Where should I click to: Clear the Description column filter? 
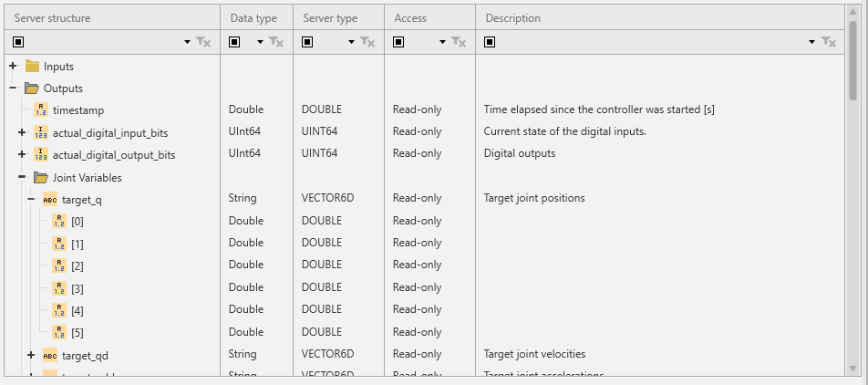click(x=829, y=42)
